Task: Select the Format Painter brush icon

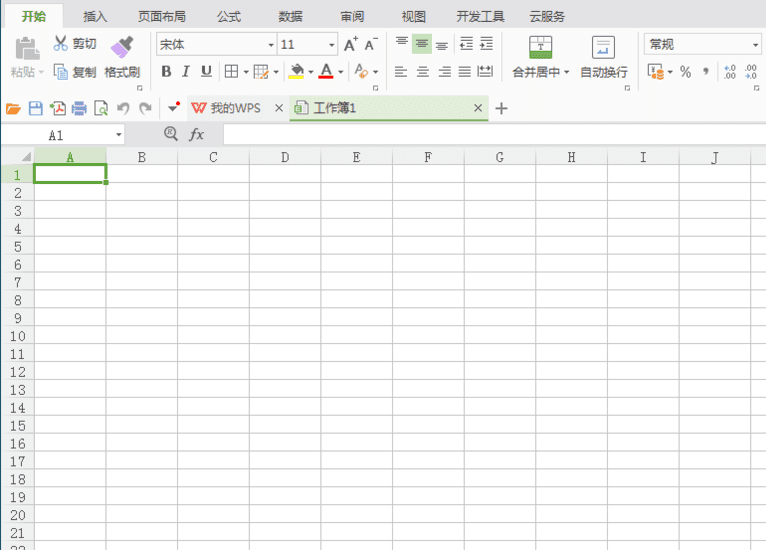Action: [122, 47]
